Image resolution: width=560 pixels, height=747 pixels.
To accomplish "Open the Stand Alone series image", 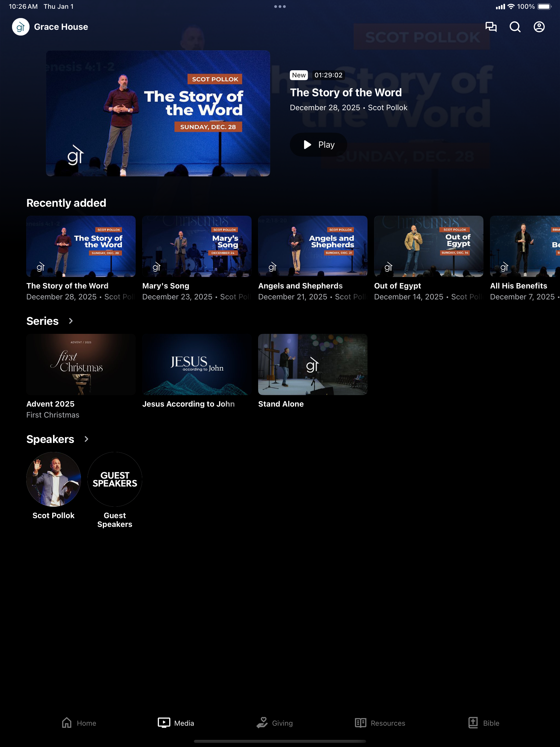I will [313, 364].
